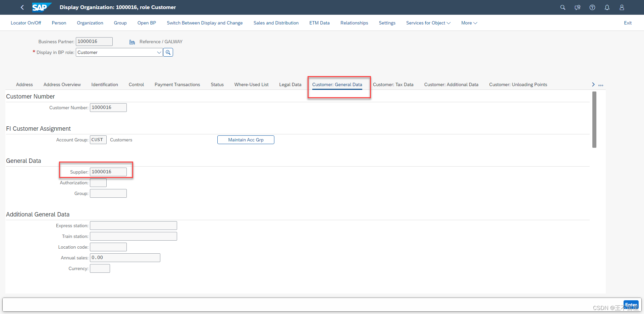Click the search magnifier icon in the header bar
644x314 pixels.
tap(563, 7)
